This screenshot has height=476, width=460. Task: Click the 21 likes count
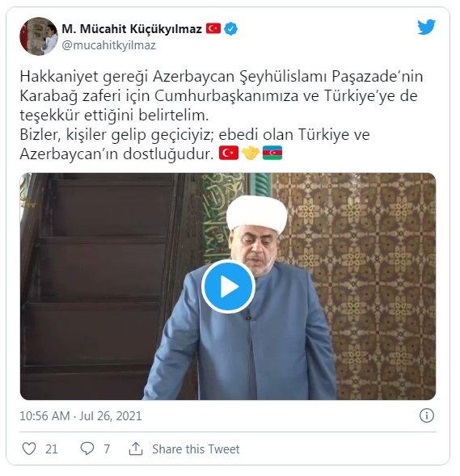[51, 449]
